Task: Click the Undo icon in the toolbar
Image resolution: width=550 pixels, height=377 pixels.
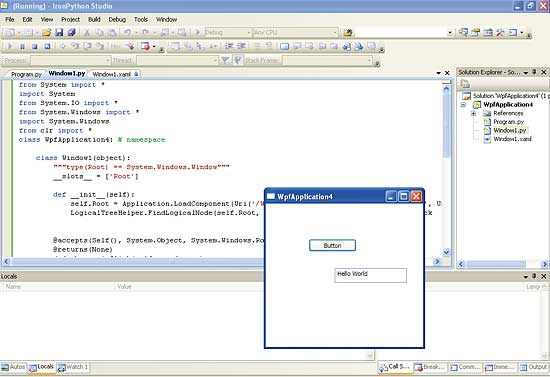Action: click(x=127, y=33)
